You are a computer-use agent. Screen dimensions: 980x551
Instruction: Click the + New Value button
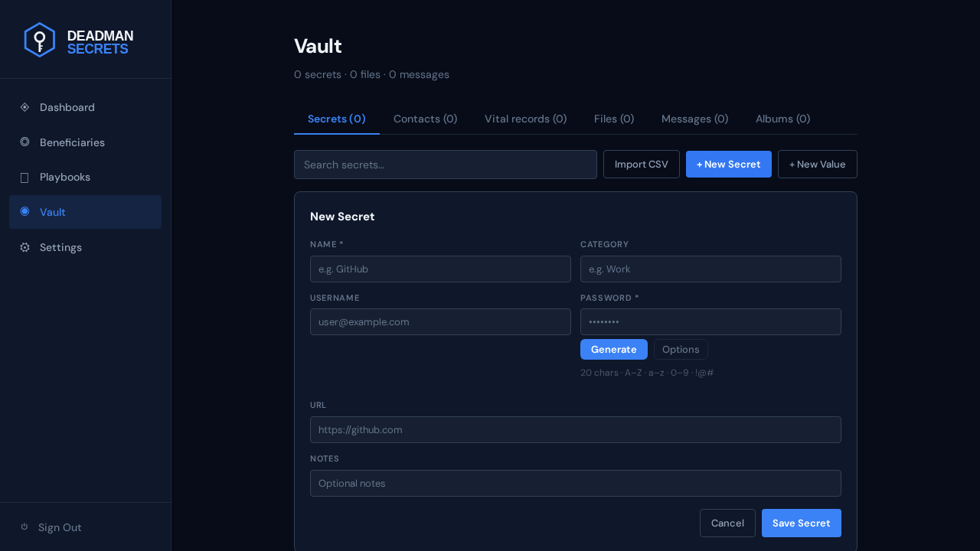818,164
